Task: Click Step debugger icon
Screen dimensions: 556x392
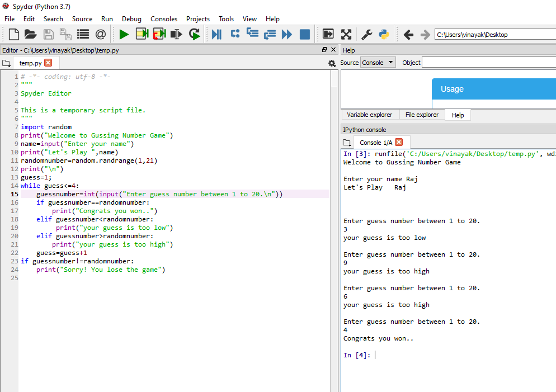Action: pyautogui.click(x=235, y=34)
